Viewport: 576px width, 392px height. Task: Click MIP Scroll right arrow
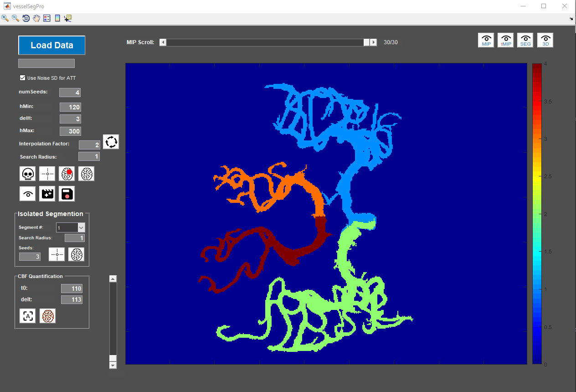(x=373, y=42)
